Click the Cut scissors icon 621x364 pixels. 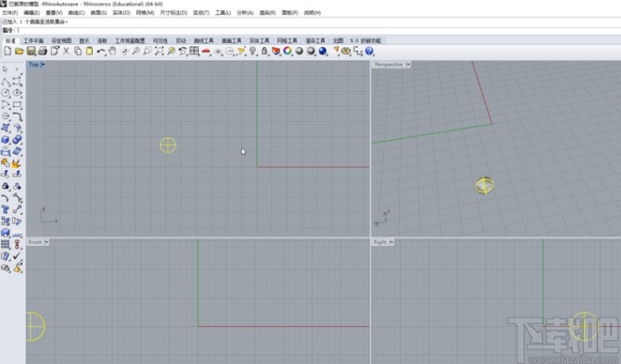click(66, 51)
